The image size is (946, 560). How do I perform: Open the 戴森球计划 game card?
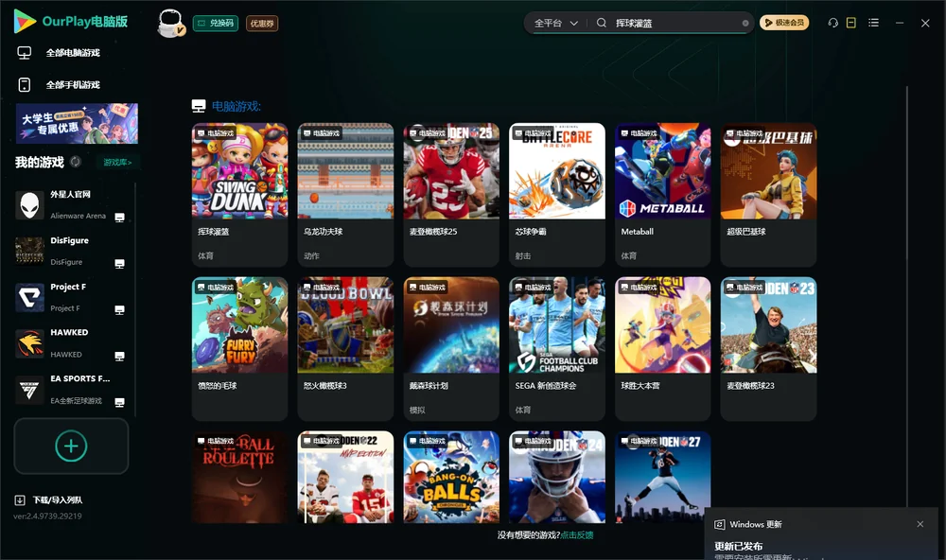451,349
